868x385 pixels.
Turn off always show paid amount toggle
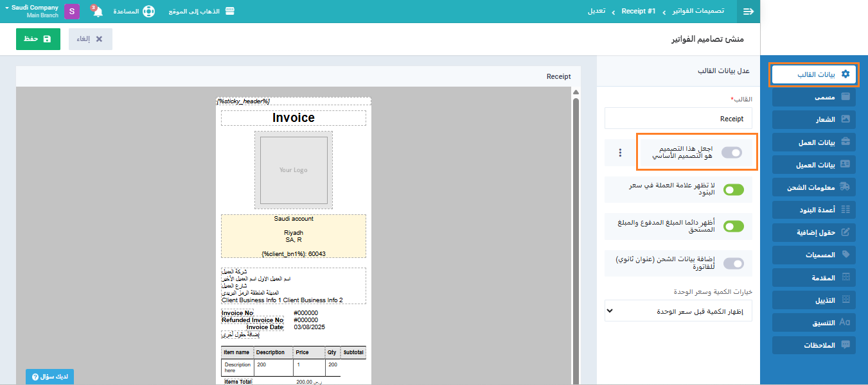pyautogui.click(x=733, y=227)
